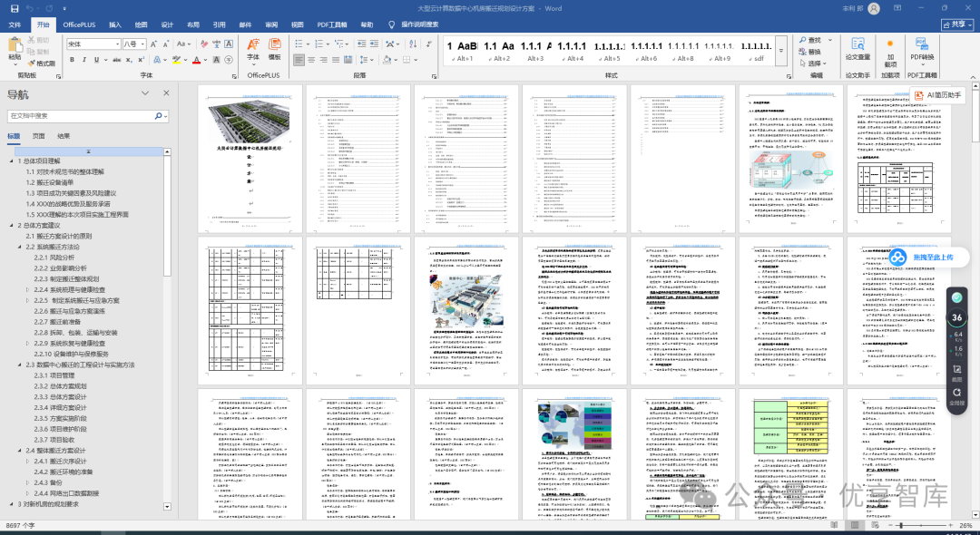Open the 插入 ribbon tab
This screenshot has width=980, height=535.
pyautogui.click(x=115, y=25)
